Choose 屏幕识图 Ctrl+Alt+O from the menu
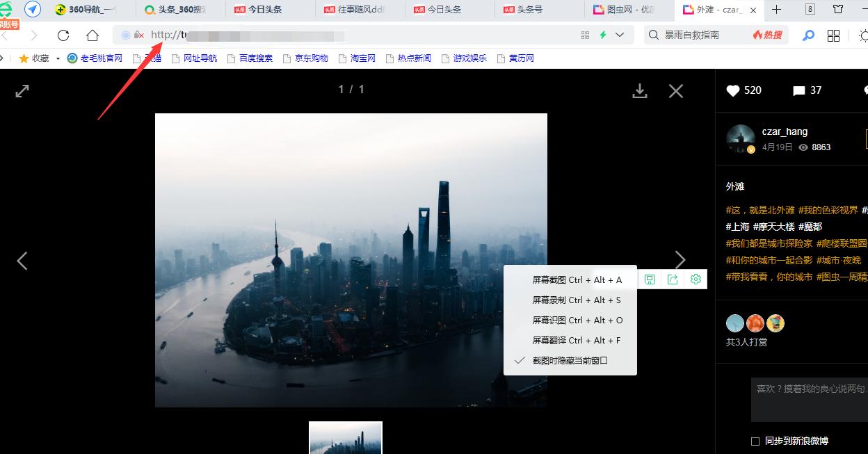 pos(576,320)
